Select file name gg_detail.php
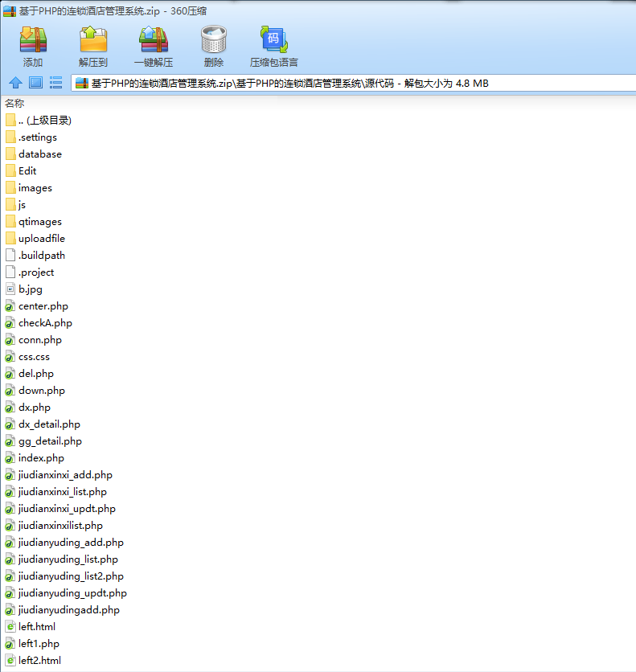The height and width of the screenshot is (672, 636). point(50,441)
